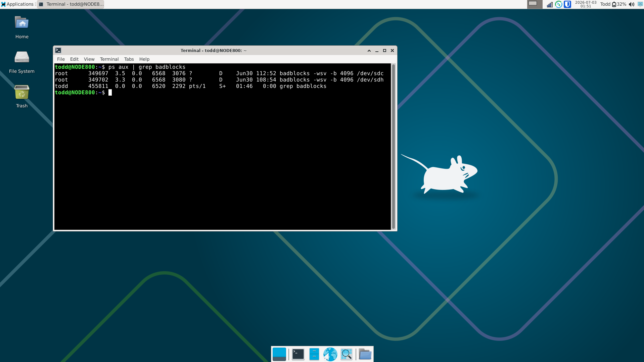Screen dimensions: 644x362
Task: Click PID "455811" in the terminal output
Action: pos(98,86)
